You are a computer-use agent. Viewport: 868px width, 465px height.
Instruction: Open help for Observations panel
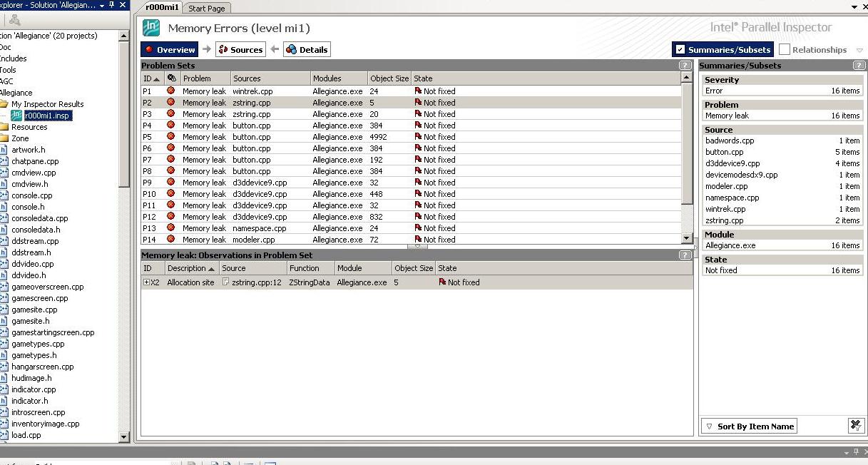point(685,255)
